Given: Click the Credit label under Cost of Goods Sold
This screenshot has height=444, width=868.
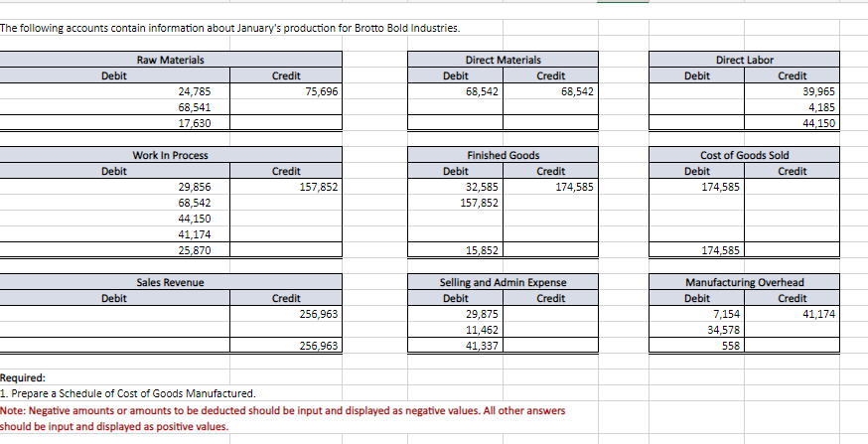Looking at the screenshot, I should click(x=793, y=171).
